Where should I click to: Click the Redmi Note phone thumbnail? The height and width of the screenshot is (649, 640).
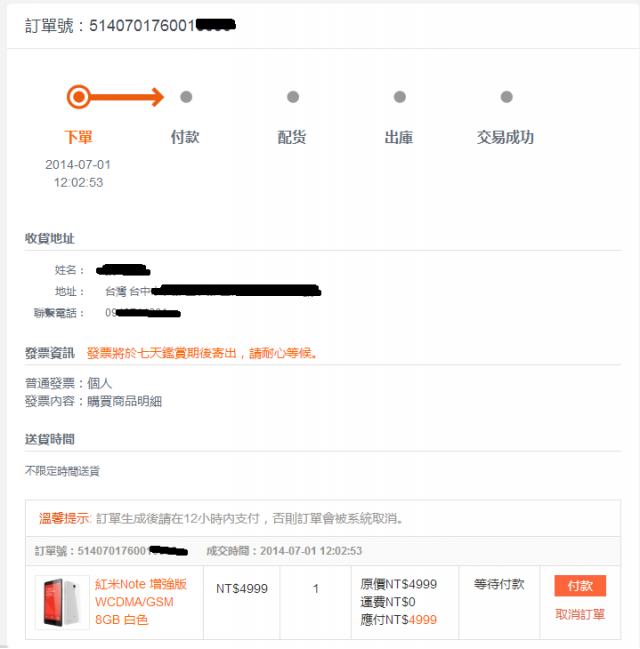62,602
